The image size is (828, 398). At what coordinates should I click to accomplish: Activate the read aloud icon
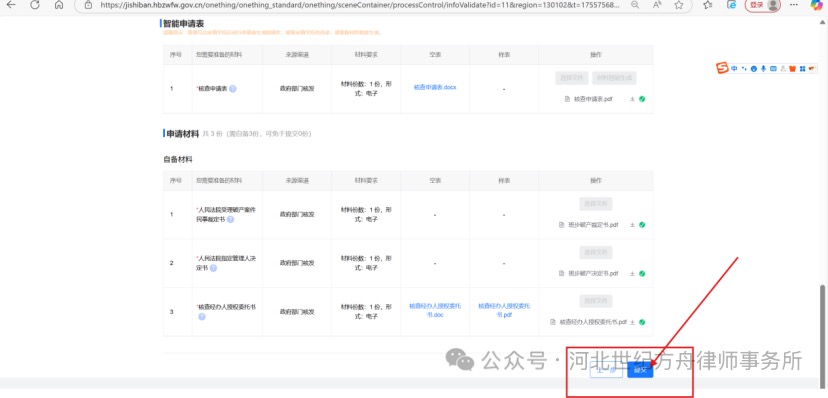coord(657,5)
